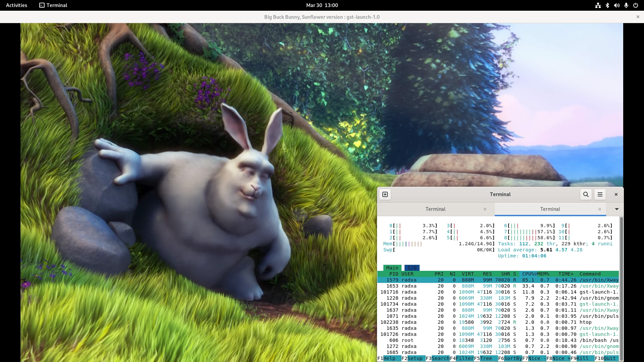Select process row PID 1579
The image size is (644, 362).
coord(498,280)
